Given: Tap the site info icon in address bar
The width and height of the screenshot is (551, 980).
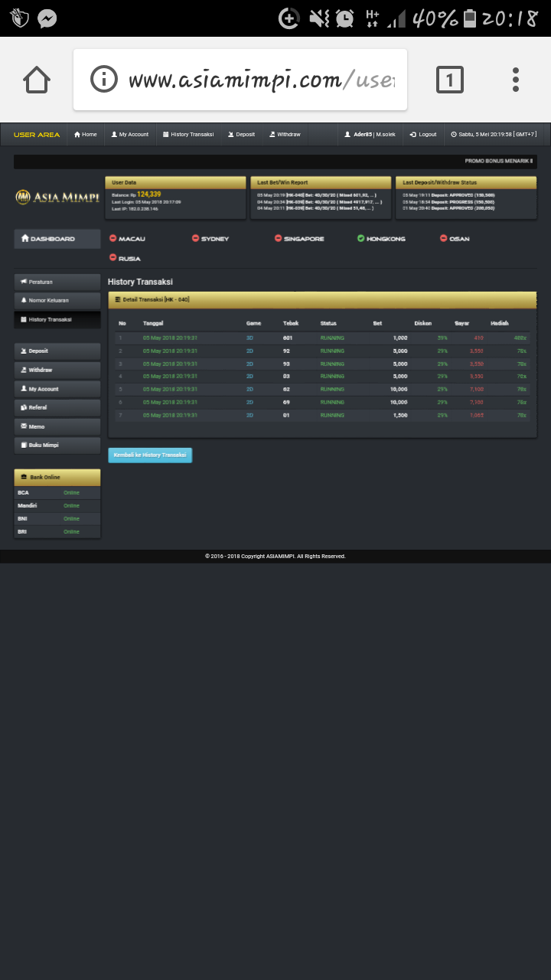Looking at the screenshot, I should 103,80.
